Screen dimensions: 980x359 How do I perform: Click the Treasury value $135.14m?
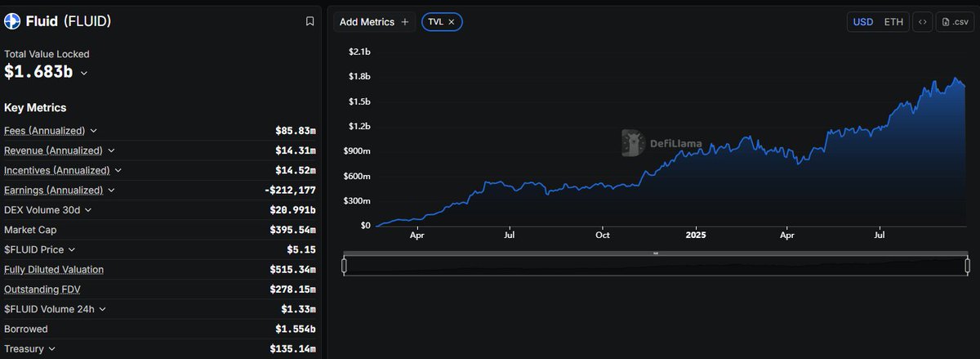pos(292,348)
